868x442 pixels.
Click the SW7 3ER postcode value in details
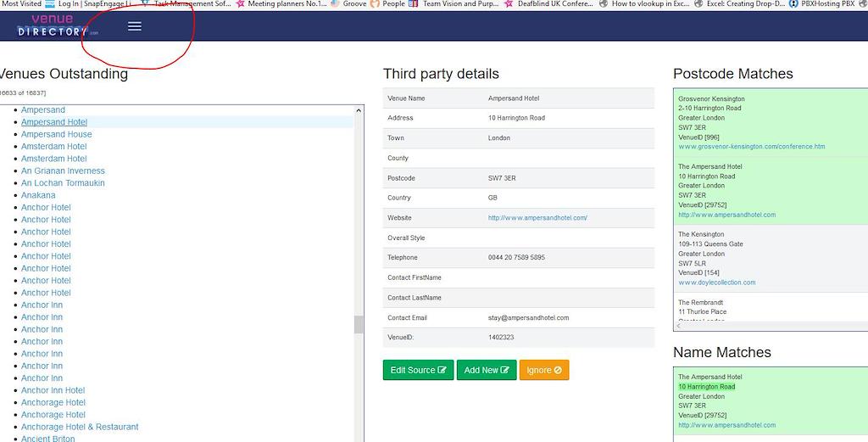click(x=502, y=178)
